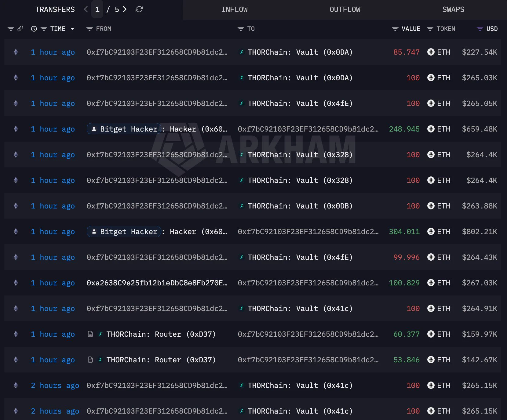The width and height of the screenshot is (507, 420).
Task: Open recipient address in 248.945 ETH row
Action: pos(308,129)
